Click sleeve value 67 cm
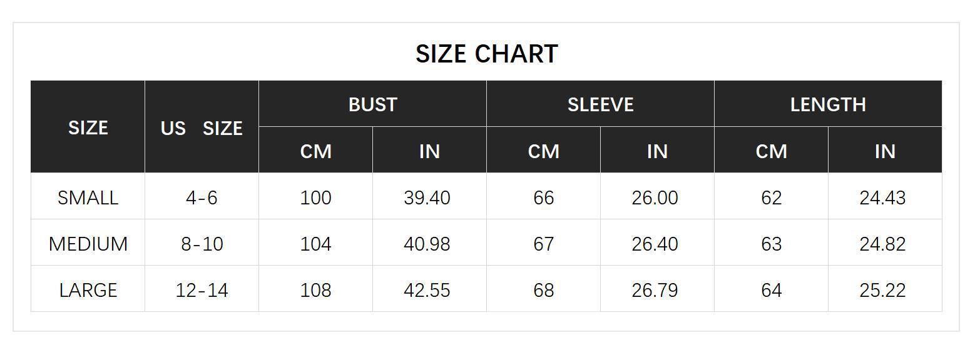The height and width of the screenshot is (350, 980). pyautogui.click(x=543, y=244)
